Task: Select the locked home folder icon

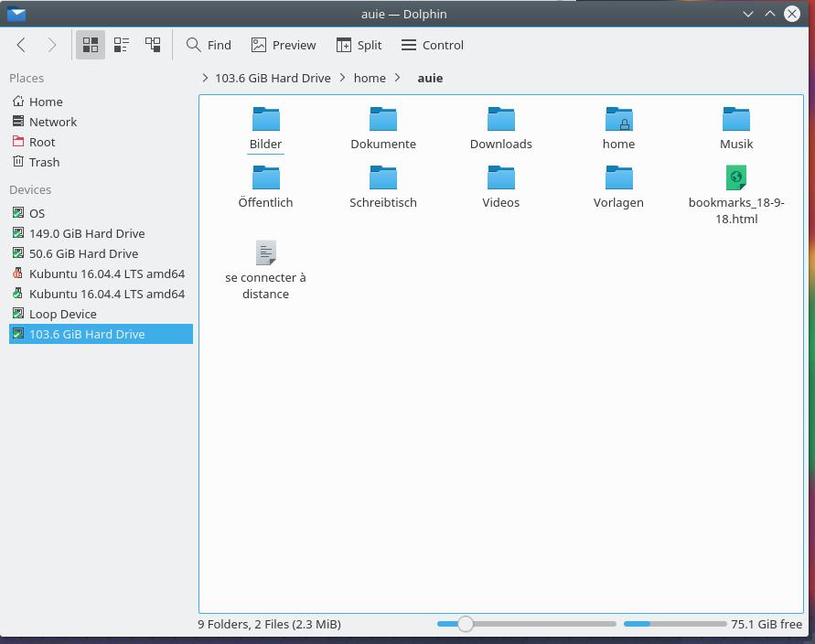Action: point(618,120)
